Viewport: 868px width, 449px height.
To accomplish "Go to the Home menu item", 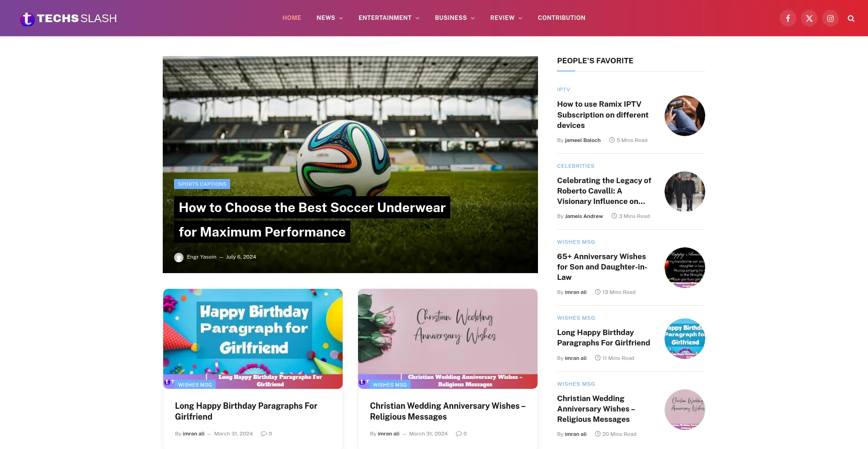I will coord(292,18).
